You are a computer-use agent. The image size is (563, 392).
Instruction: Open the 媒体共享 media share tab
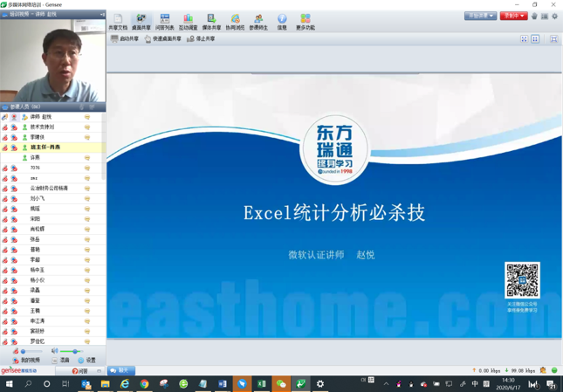coord(211,22)
